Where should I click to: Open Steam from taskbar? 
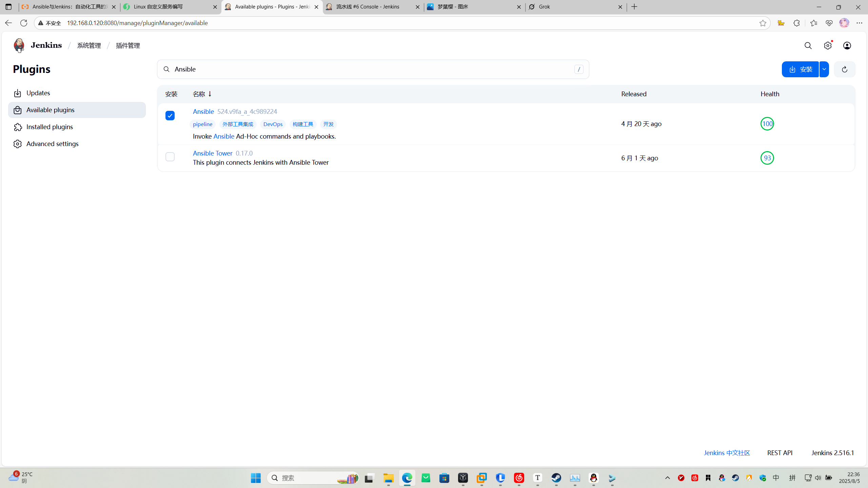pyautogui.click(x=556, y=478)
